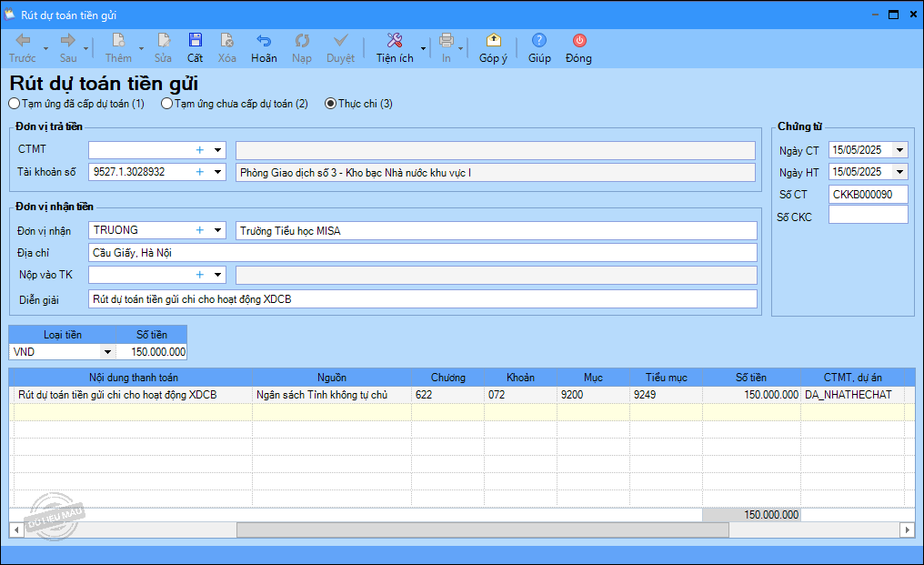Click the plus icon in Đơn vị nhận field
The width and height of the screenshot is (924, 565).
coord(200,230)
